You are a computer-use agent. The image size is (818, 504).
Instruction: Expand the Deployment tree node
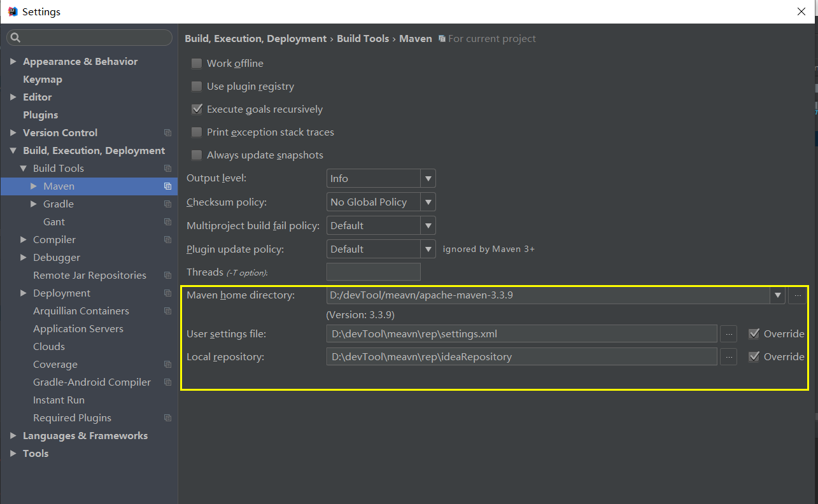[x=24, y=293]
